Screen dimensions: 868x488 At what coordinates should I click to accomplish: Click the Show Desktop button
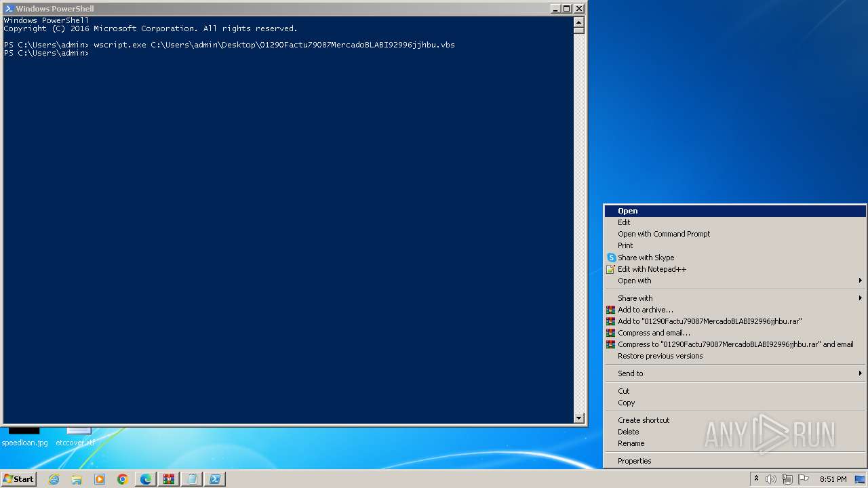[x=860, y=479]
